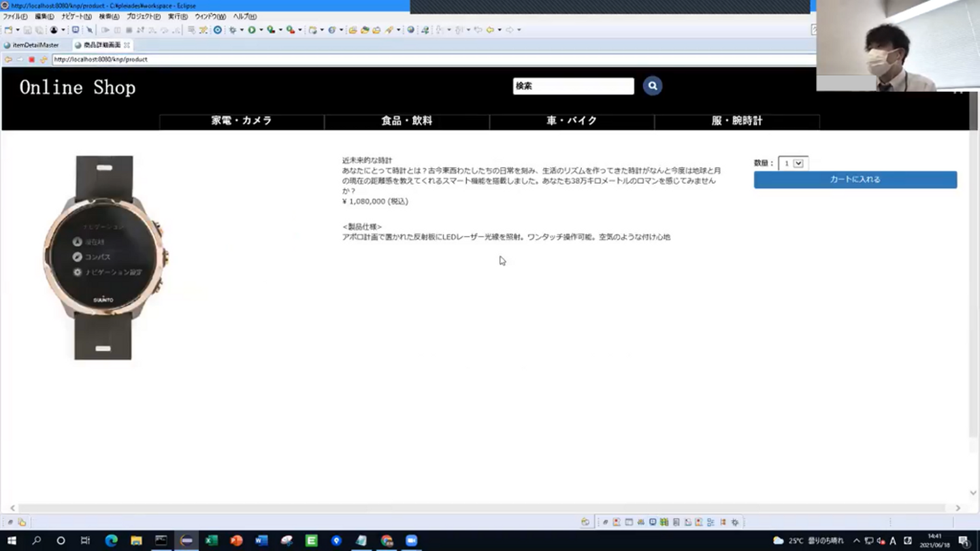Open Eclipse from the Windows taskbar
This screenshot has width=980, height=551.
point(186,541)
